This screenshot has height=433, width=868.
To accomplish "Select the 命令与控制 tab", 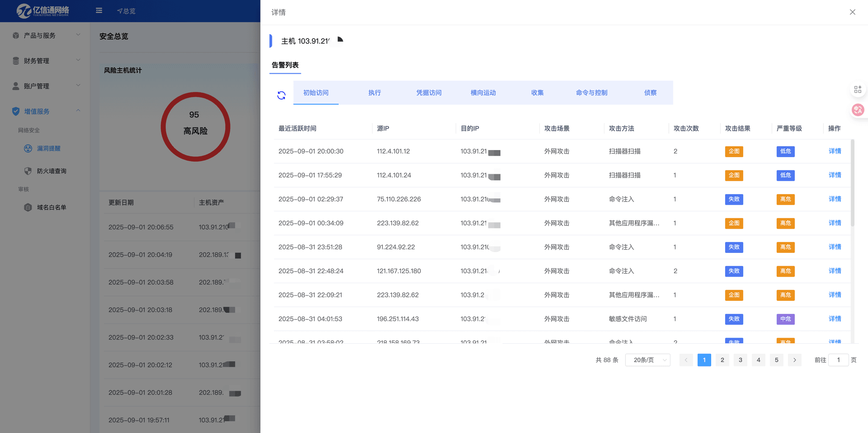I will (x=591, y=93).
